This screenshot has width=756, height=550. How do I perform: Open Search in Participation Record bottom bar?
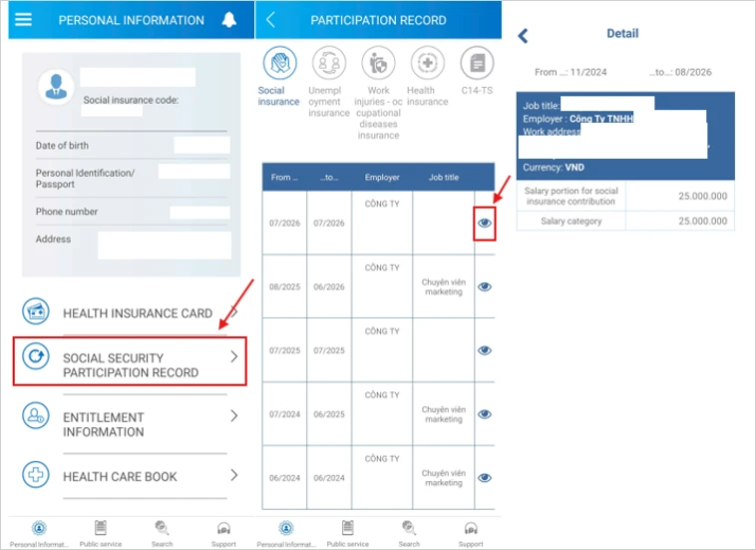409,534
